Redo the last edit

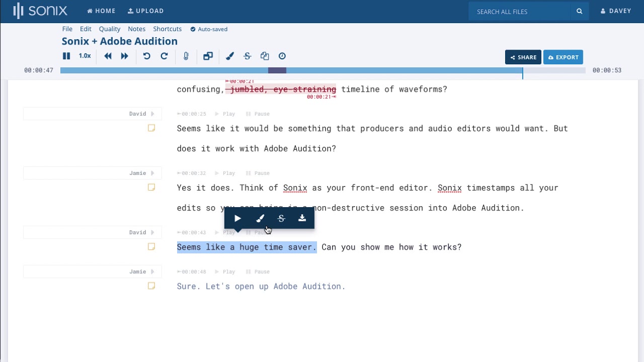click(x=164, y=56)
